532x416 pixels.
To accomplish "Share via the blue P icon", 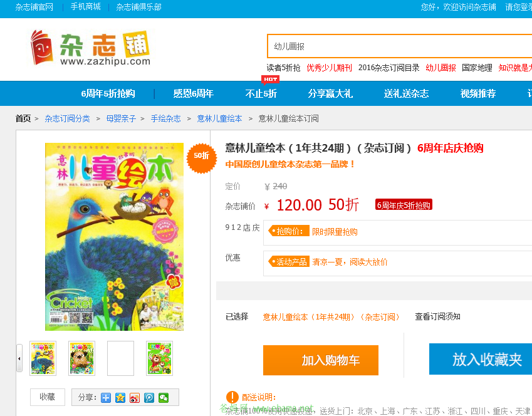I will pyautogui.click(x=149, y=398).
